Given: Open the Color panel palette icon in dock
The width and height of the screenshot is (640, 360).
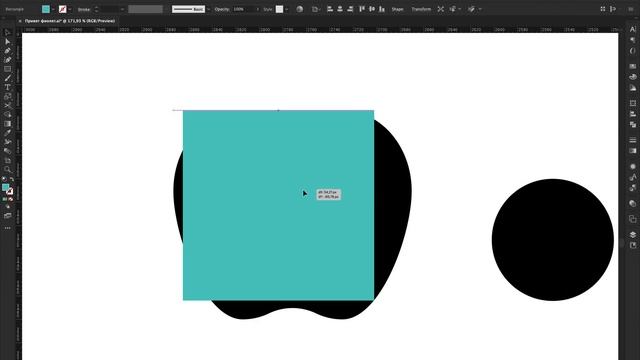Looking at the screenshot, I should coord(633,77).
